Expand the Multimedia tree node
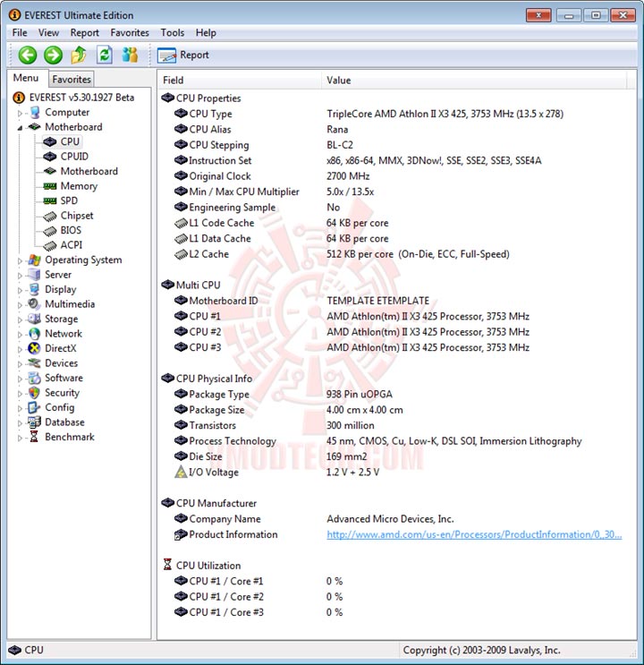Image resolution: width=644 pixels, height=665 pixels. pyautogui.click(x=20, y=305)
